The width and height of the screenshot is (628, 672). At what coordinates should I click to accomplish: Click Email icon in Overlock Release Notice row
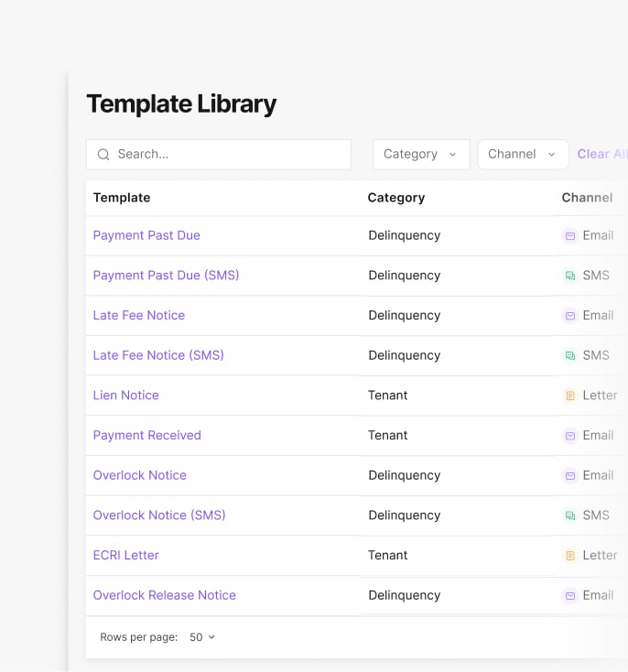pyautogui.click(x=570, y=596)
